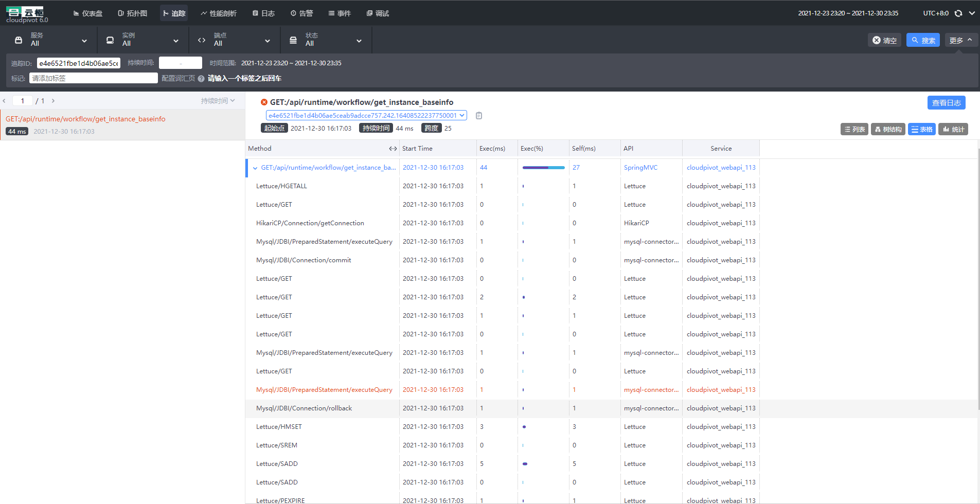Open the 告警 alarm tab
Viewport: 980px width, 504px height.
click(x=301, y=13)
